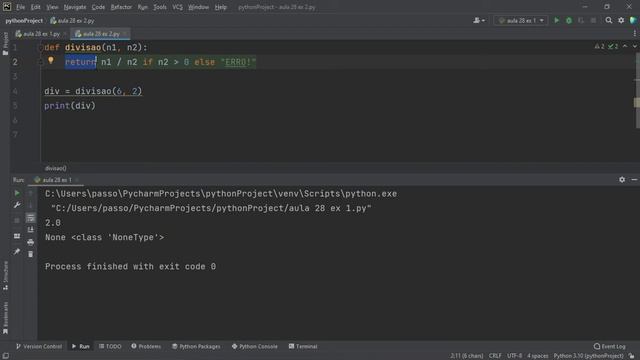The width and height of the screenshot is (640, 360).
Task: Open the VCS menu
Action: [177, 7]
